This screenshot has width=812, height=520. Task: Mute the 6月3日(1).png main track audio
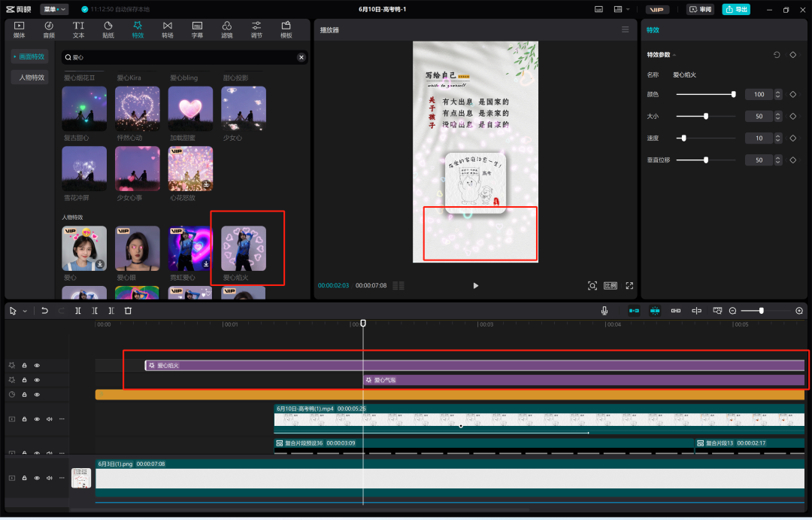click(x=50, y=478)
